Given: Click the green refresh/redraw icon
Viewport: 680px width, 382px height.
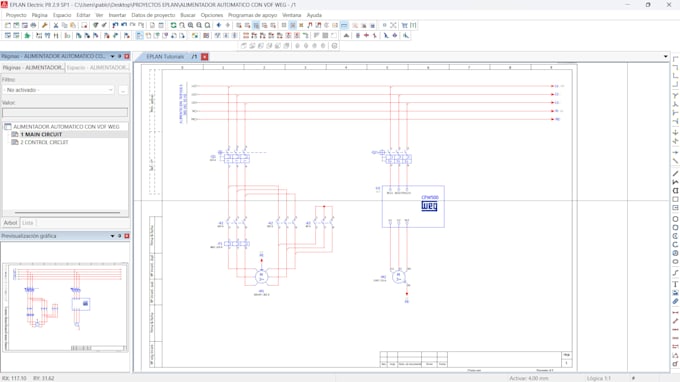Looking at the screenshot, I should 173,26.
